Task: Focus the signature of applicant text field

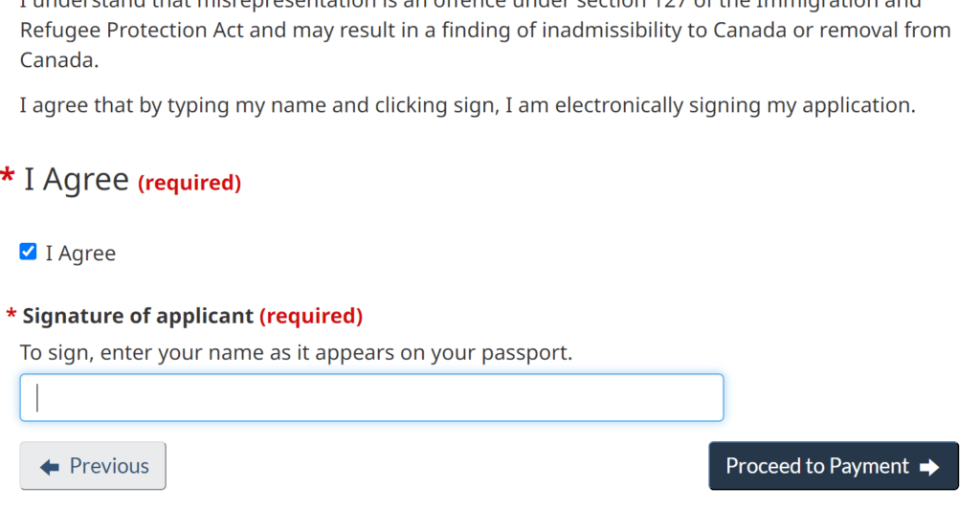Action: [x=371, y=397]
